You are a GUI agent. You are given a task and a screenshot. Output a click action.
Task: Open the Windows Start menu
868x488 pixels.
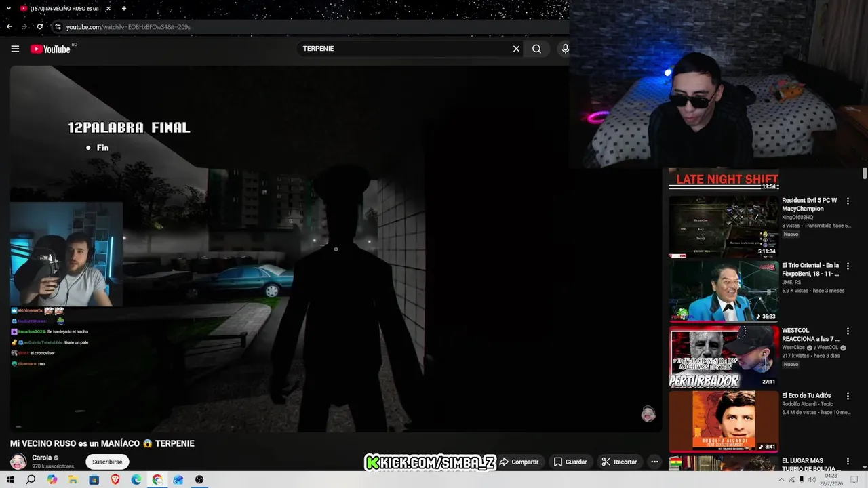tap(9, 480)
